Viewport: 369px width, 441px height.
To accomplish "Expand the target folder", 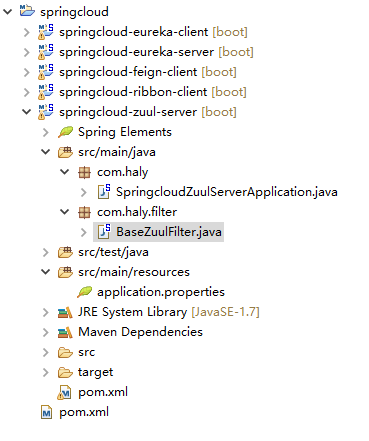I will point(46,372).
